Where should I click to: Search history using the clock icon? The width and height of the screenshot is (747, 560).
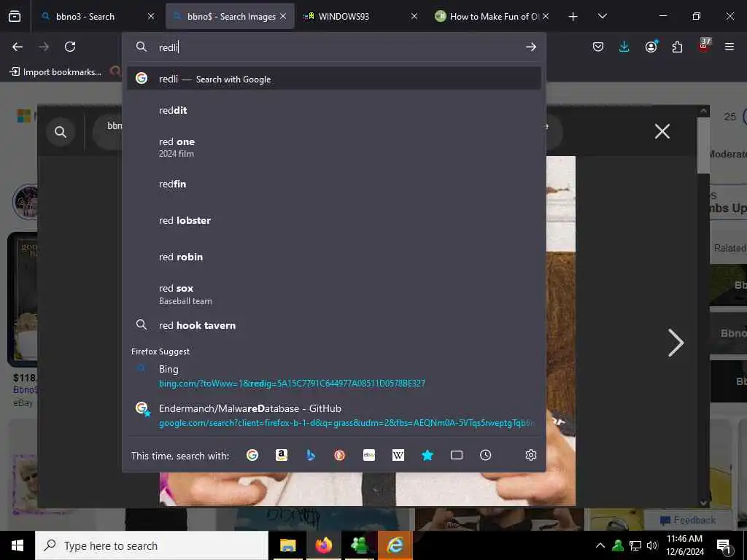coord(485,455)
